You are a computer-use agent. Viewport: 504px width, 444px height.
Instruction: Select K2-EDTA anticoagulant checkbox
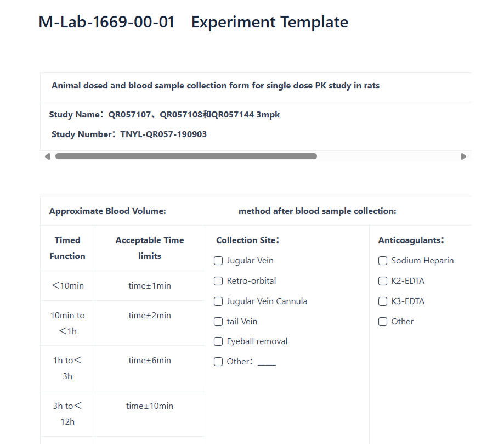[383, 281]
